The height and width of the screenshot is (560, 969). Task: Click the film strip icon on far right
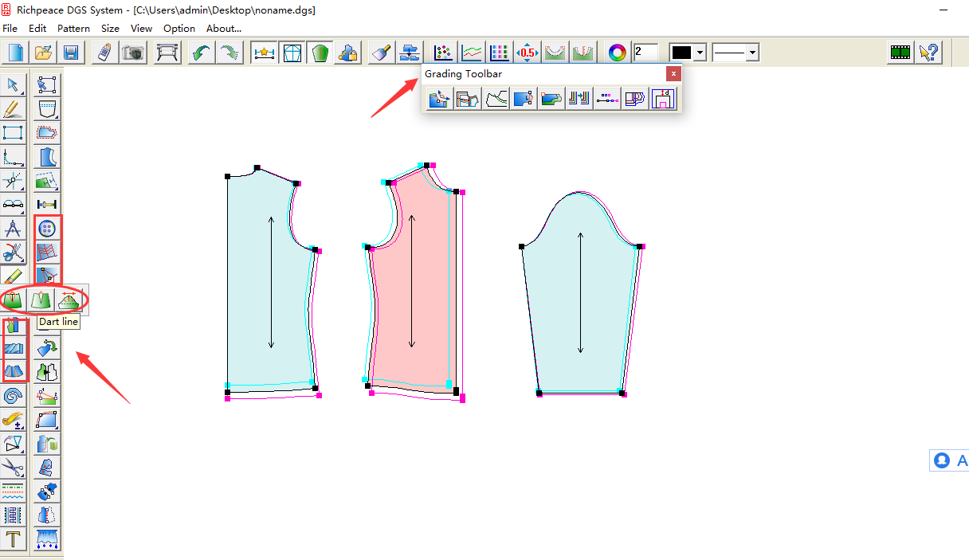900,52
